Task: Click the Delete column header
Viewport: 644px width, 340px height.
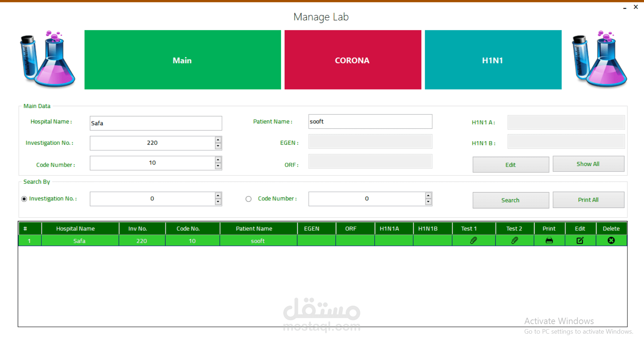Action: pos(611,229)
